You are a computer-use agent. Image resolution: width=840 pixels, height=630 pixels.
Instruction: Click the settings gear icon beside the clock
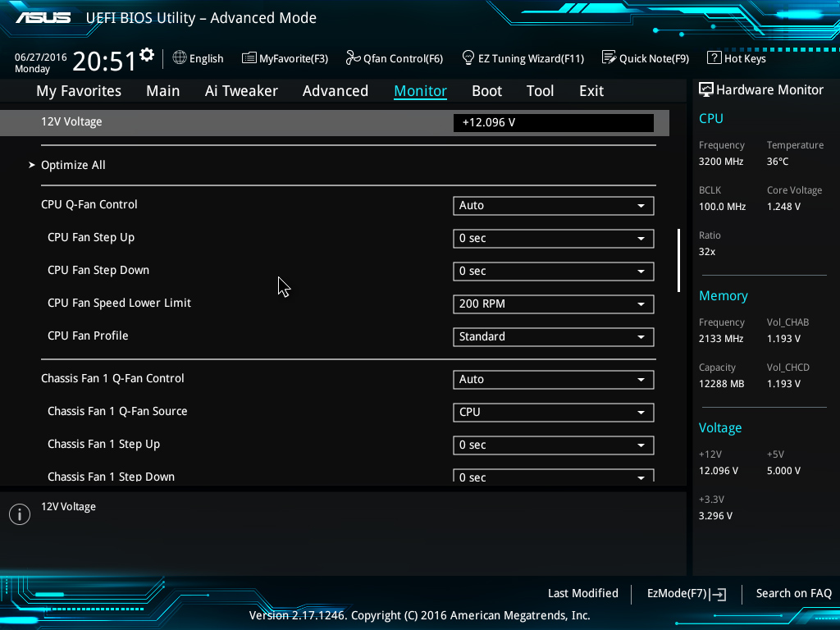click(x=147, y=55)
